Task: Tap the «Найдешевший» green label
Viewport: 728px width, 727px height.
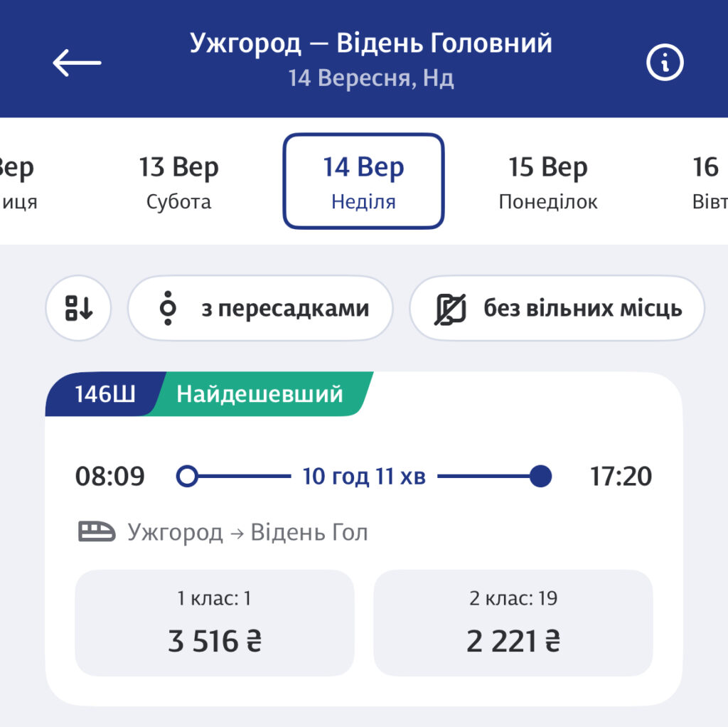Action: coord(260,393)
